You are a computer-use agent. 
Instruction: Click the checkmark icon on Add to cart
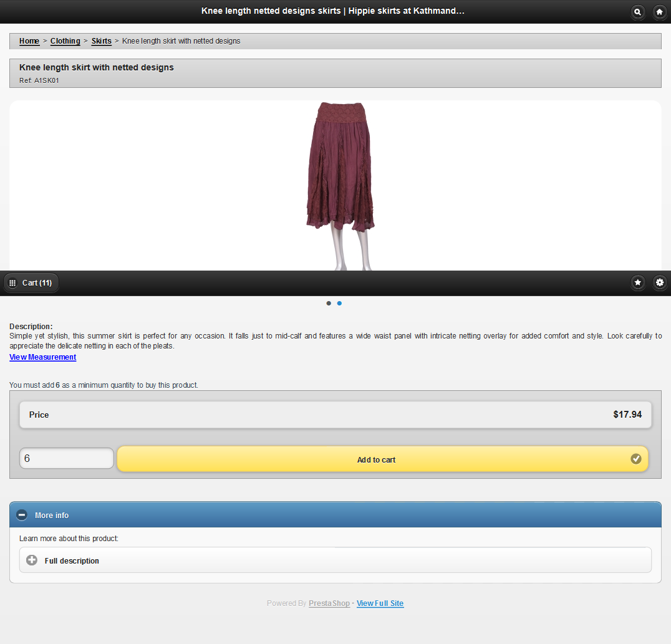click(x=636, y=459)
